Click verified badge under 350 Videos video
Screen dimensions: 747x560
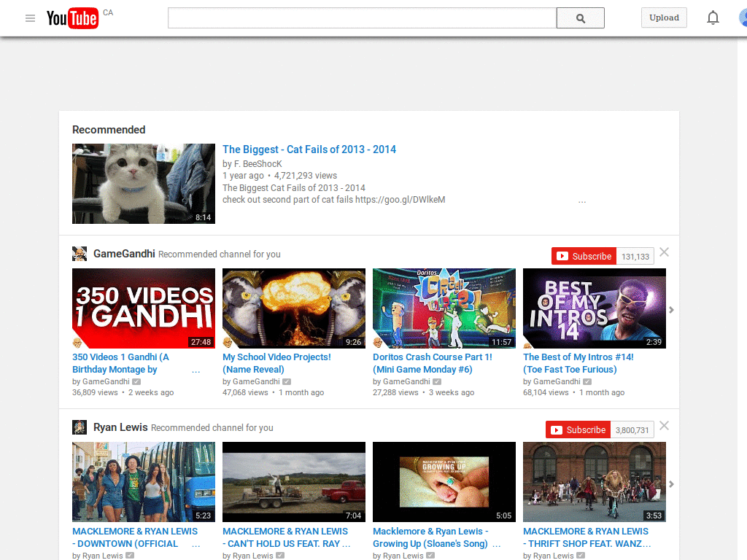tap(136, 381)
